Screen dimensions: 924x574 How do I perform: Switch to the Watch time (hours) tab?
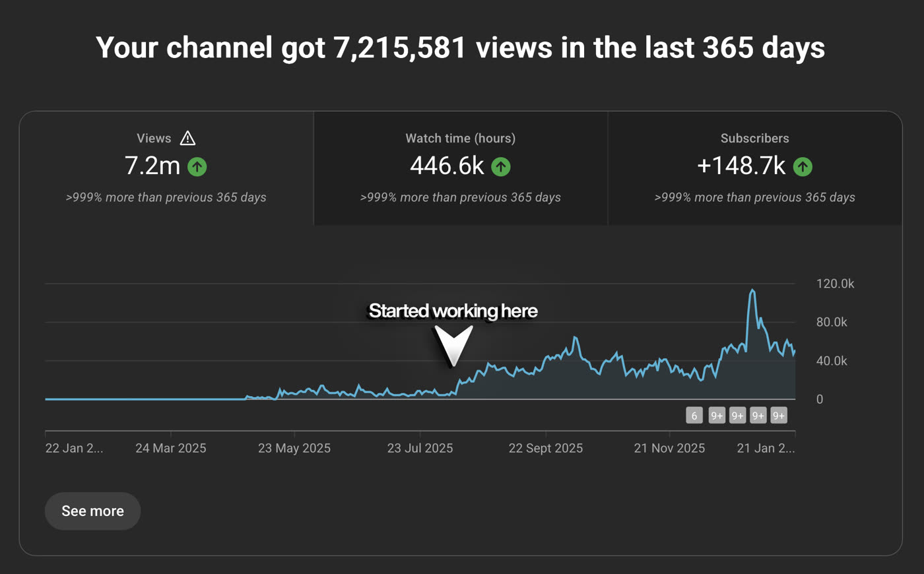(461, 168)
